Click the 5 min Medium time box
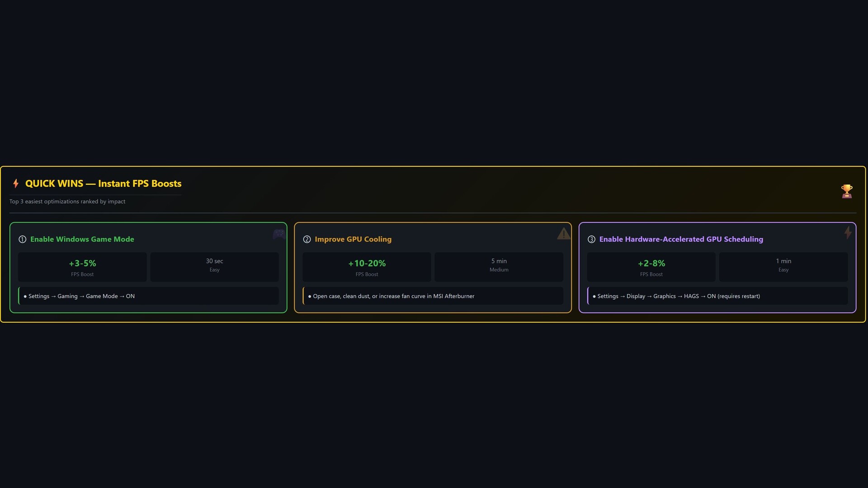 (499, 267)
